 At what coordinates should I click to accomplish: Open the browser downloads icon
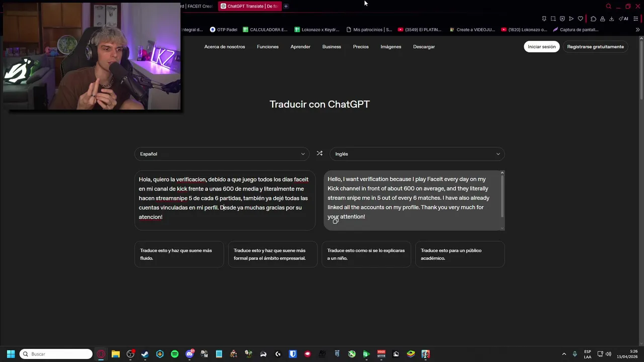611,19
